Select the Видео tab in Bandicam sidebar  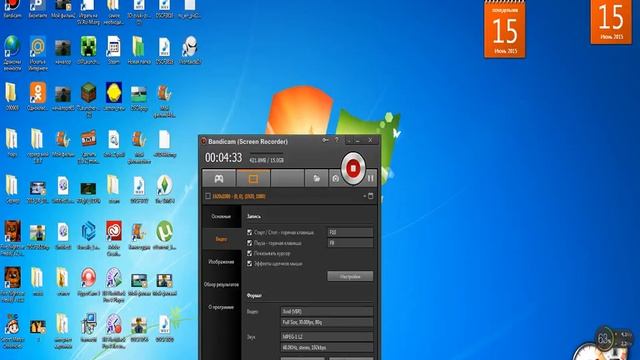coord(221,239)
